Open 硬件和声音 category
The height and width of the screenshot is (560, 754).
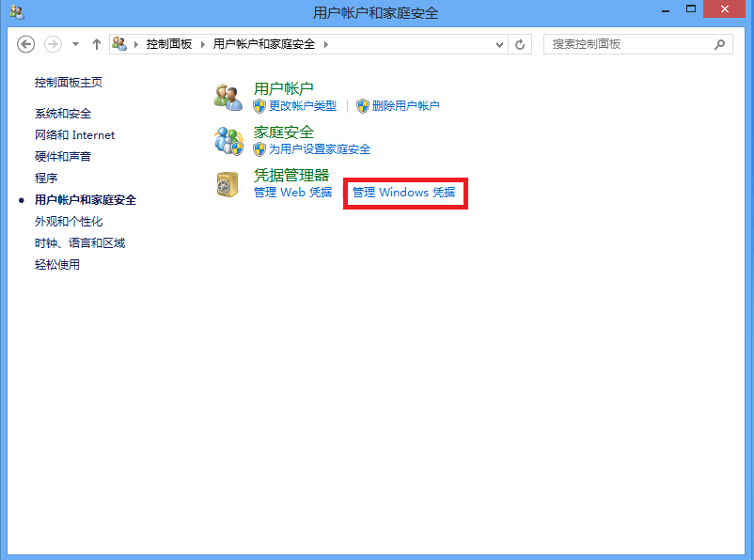pyautogui.click(x=63, y=157)
